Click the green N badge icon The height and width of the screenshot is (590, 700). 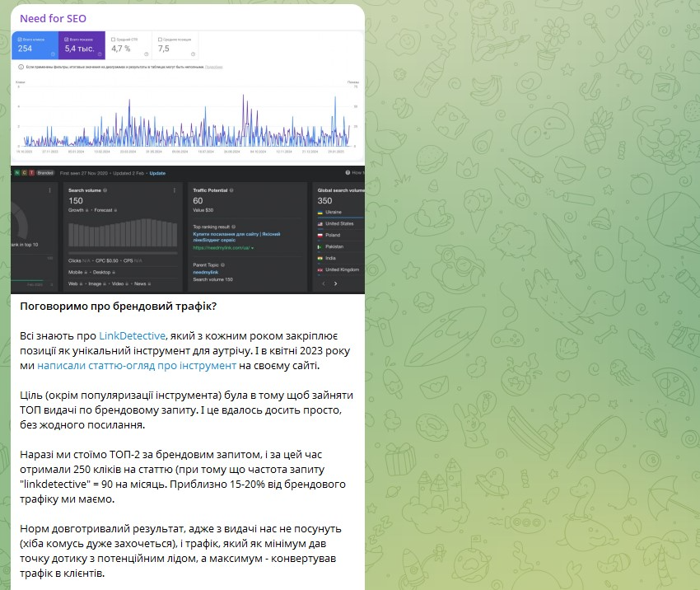coord(17,173)
